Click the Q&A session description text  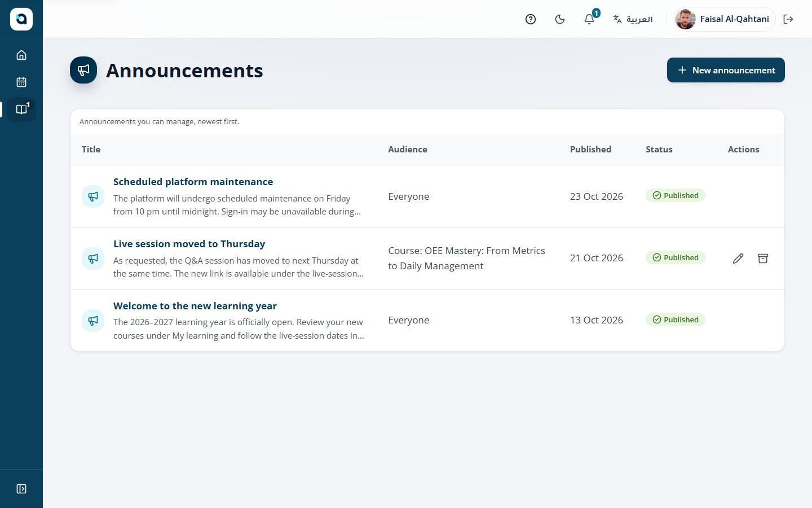click(x=239, y=267)
